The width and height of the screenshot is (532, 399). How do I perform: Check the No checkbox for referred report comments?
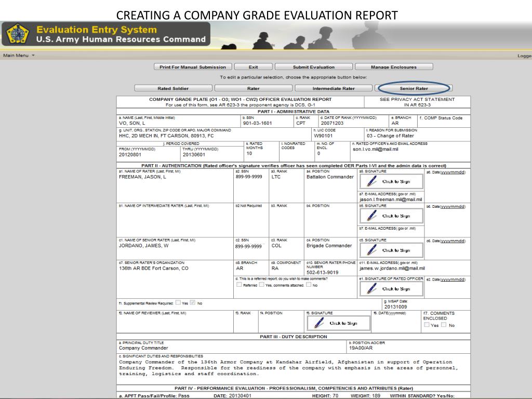click(x=309, y=285)
